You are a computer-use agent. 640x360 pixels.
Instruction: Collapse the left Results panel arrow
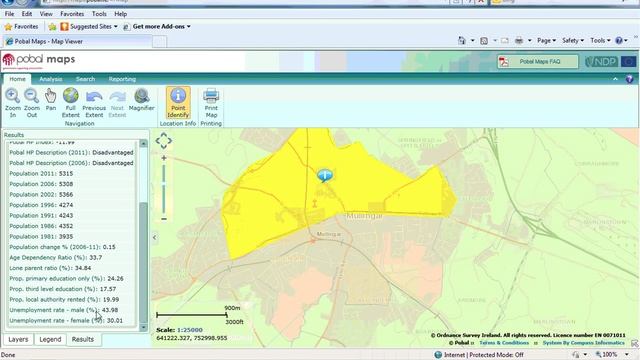(154, 237)
